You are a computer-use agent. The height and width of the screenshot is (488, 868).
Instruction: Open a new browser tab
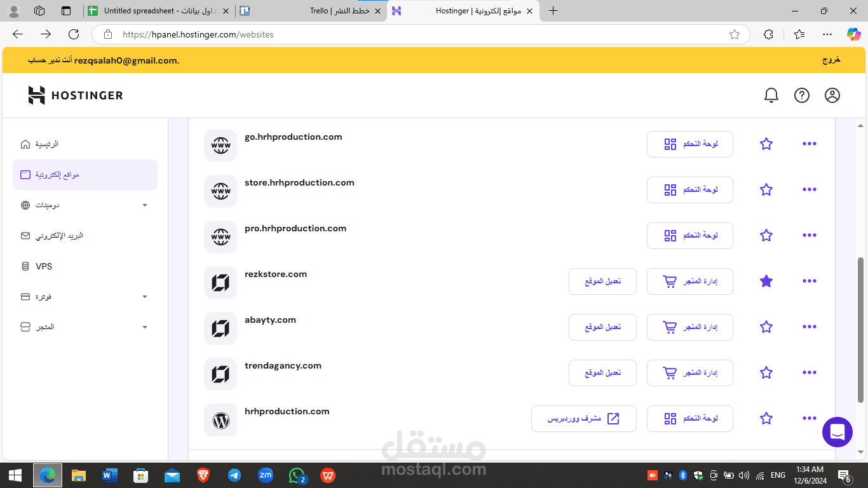pos(553,11)
